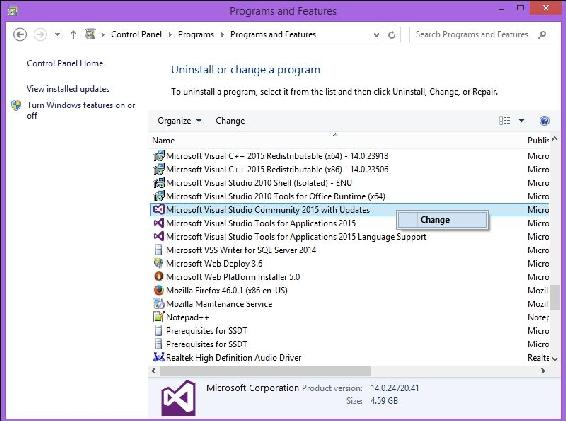Select the Notepad++ icon

tap(159, 317)
